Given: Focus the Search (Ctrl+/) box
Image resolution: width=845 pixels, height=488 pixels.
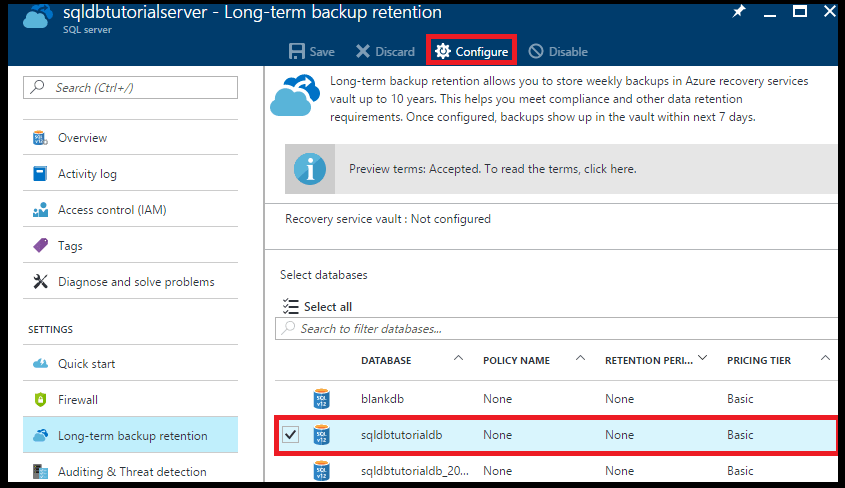Looking at the screenshot, I should coord(130,87).
